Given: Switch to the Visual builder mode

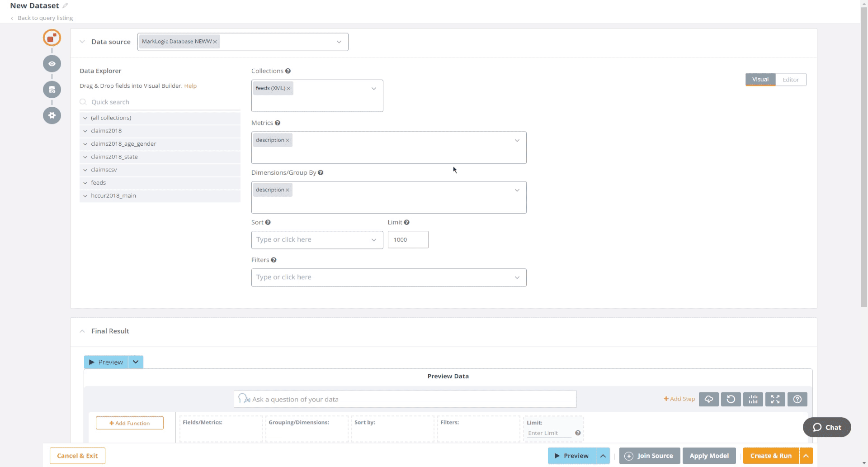Looking at the screenshot, I should (760, 80).
